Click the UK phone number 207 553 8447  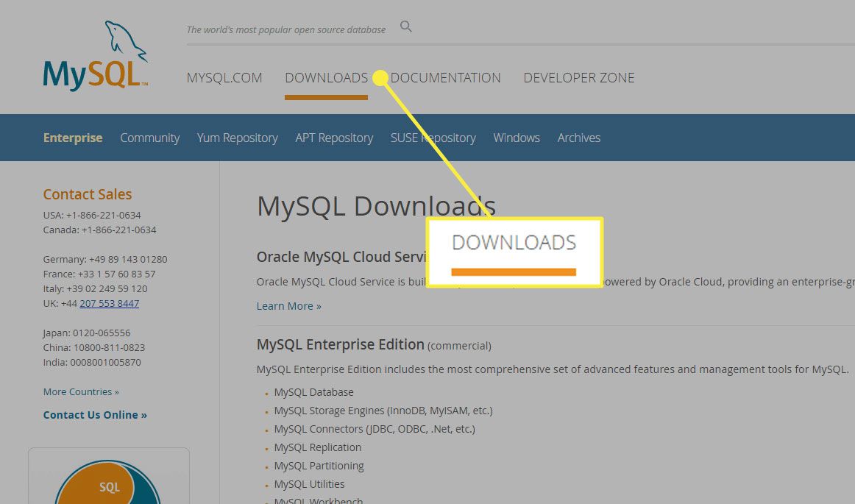point(109,303)
